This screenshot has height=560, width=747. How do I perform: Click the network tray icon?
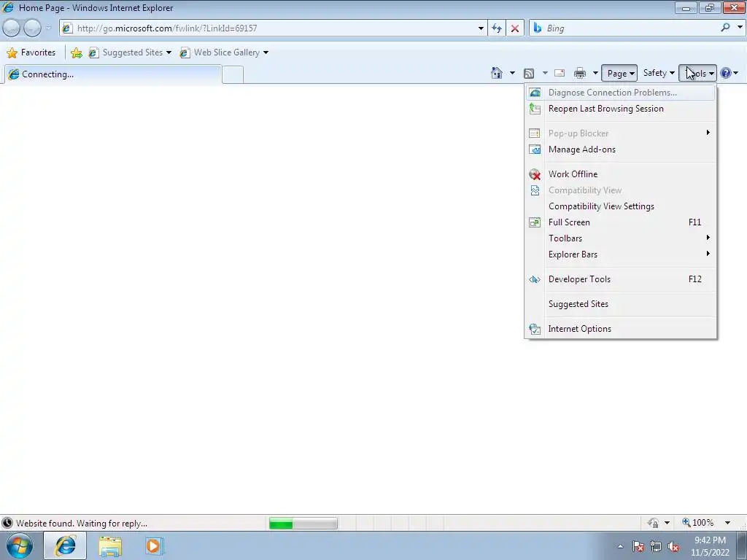pos(656,547)
